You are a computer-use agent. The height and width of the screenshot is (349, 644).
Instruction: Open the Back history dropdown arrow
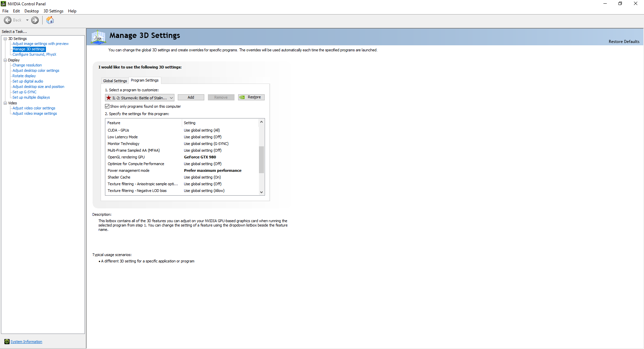click(27, 20)
